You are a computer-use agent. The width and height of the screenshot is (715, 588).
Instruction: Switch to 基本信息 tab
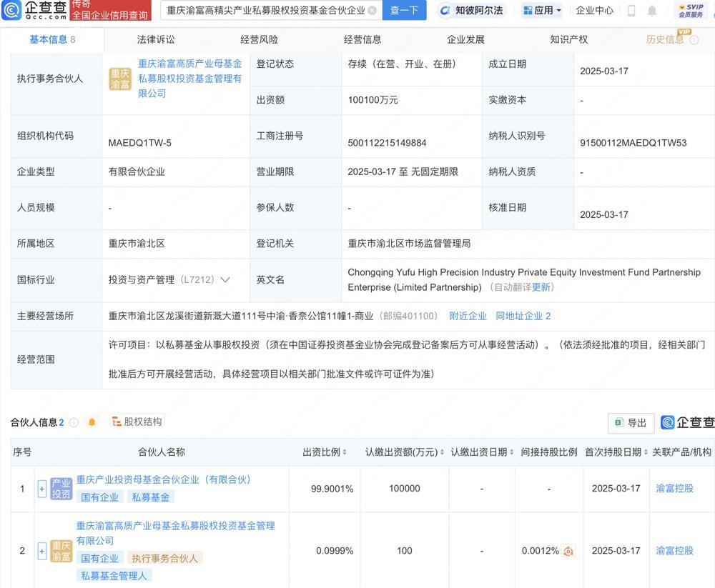click(x=52, y=40)
